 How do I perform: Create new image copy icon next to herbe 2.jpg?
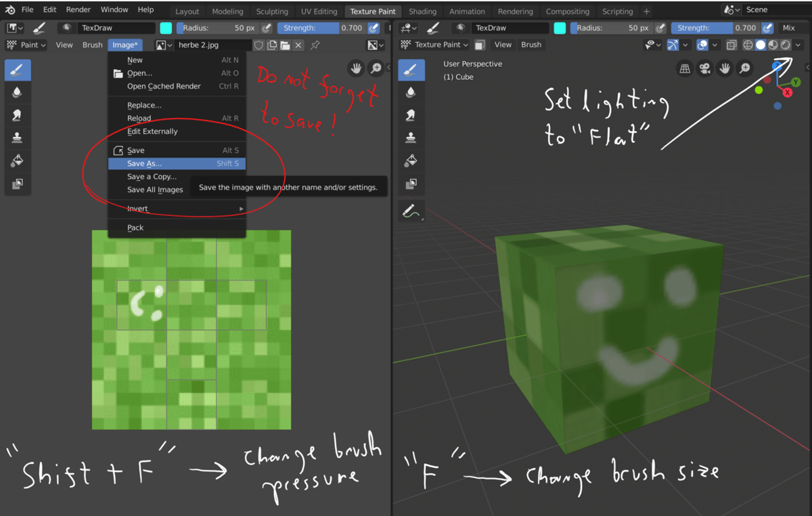272,45
